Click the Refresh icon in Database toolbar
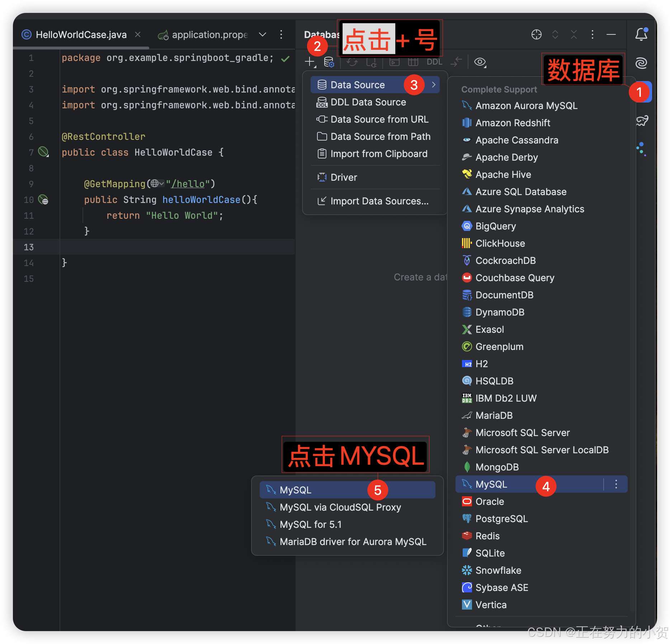Screen dimensions: 670x644 point(352,62)
